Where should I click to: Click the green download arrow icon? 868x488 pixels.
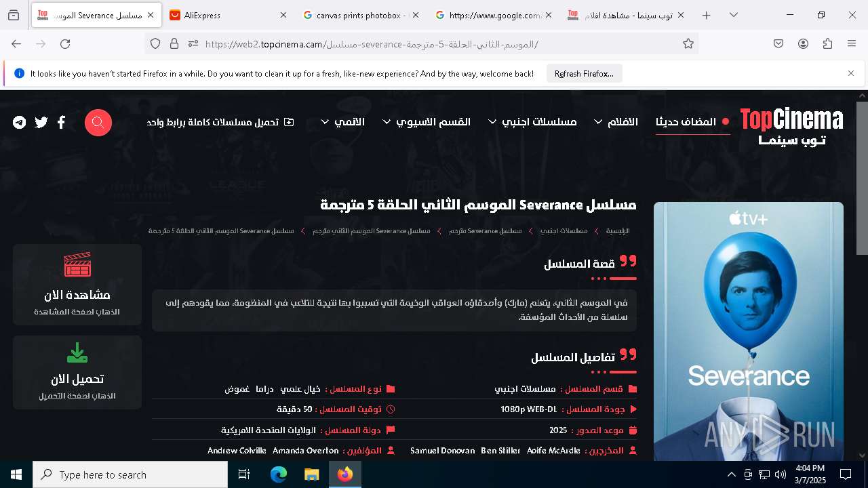[x=77, y=353]
